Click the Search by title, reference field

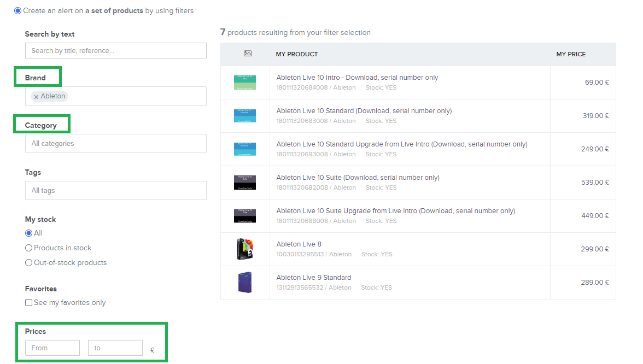pos(116,51)
